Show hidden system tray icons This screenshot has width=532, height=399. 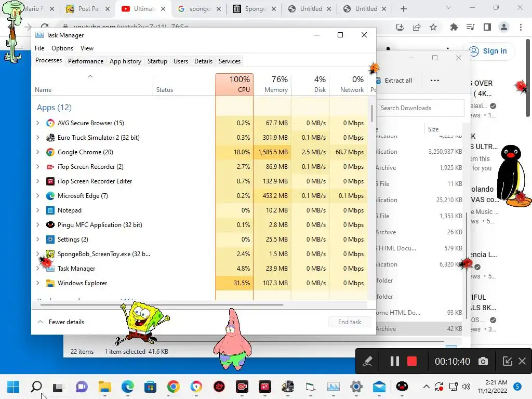pos(427,387)
